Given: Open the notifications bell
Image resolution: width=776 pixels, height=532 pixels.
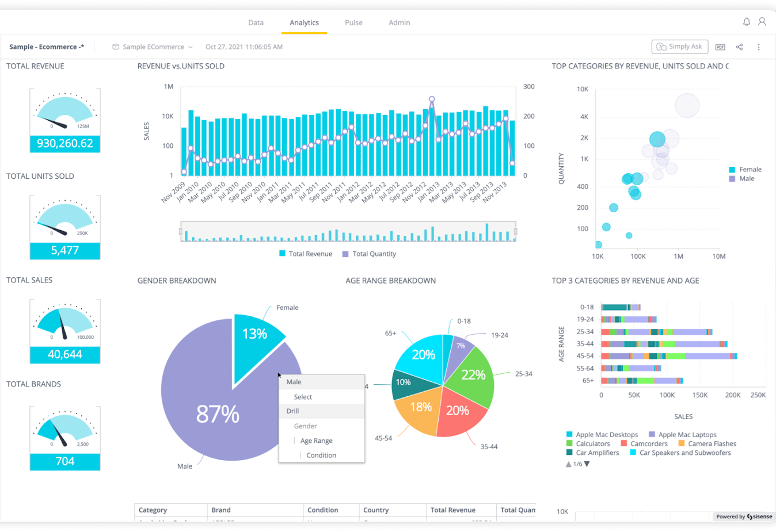Looking at the screenshot, I should (746, 22).
